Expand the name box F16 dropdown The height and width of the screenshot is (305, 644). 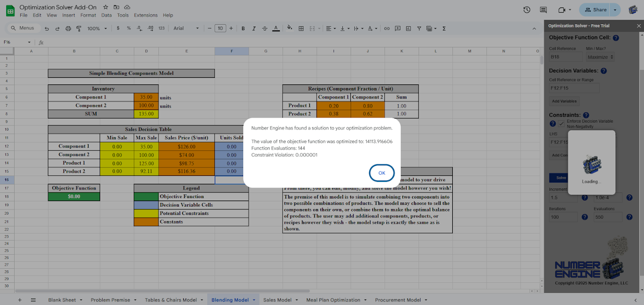click(x=29, y=42)
